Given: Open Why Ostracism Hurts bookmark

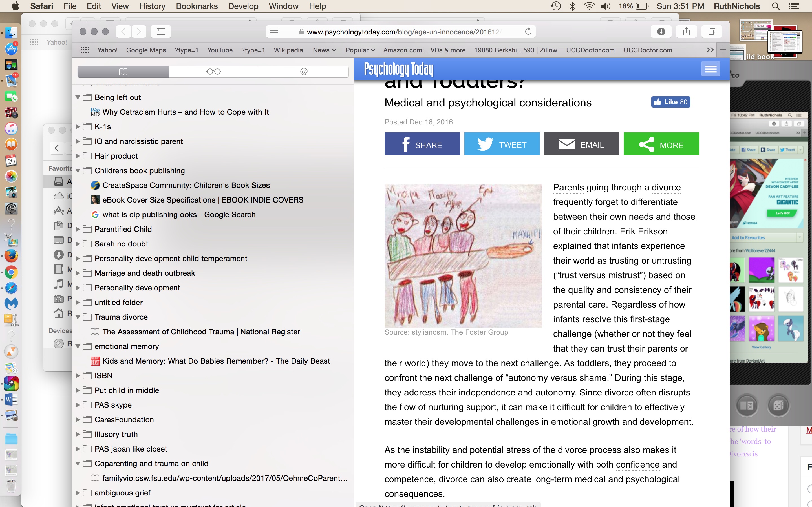Looking at the screenshot, I should tap(185, 112).
